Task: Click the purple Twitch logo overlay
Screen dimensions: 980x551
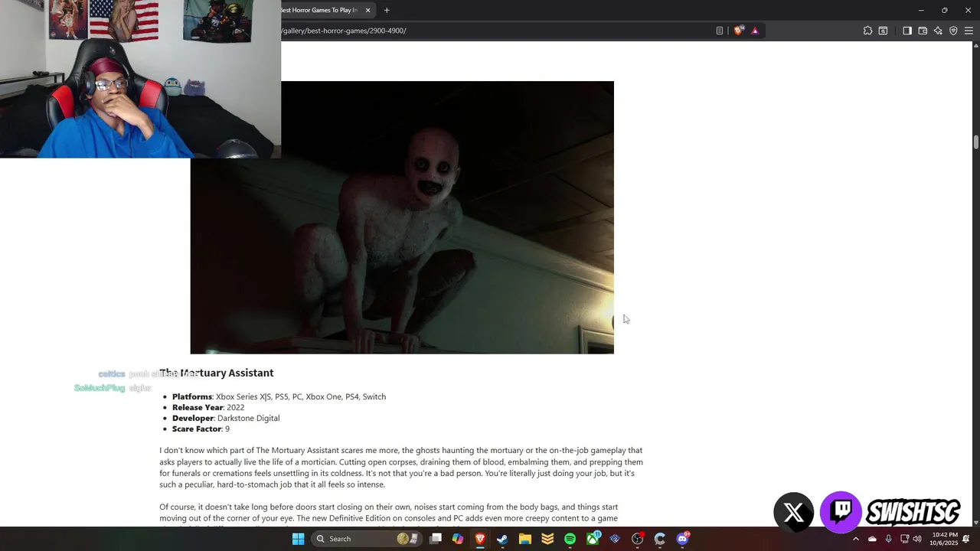Action: click(x=841, y=511)
